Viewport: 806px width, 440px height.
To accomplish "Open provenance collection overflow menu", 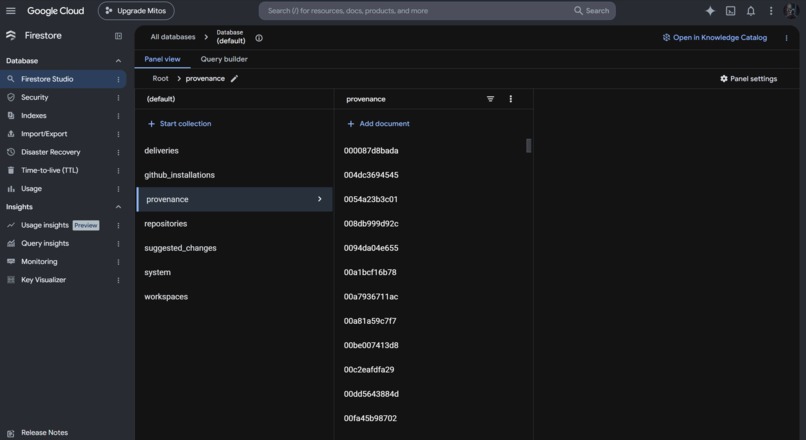I will (510, 99).
